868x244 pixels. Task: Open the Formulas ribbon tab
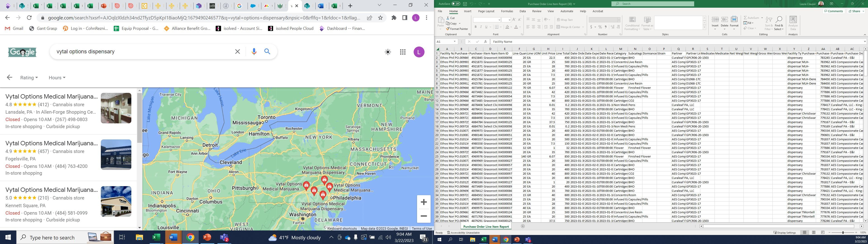pyautogui.click(x=507, y=11)
